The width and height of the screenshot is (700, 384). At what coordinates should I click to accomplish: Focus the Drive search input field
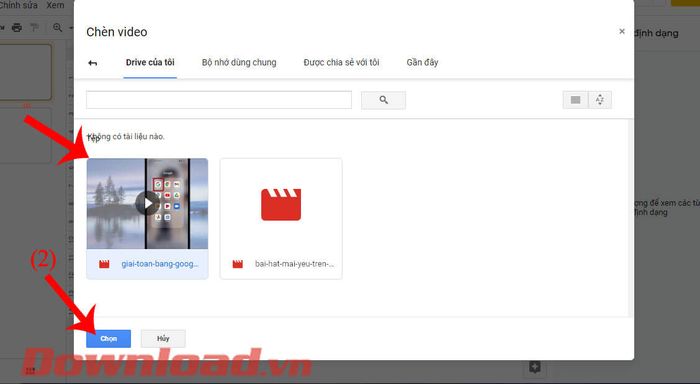coord(219,100)
